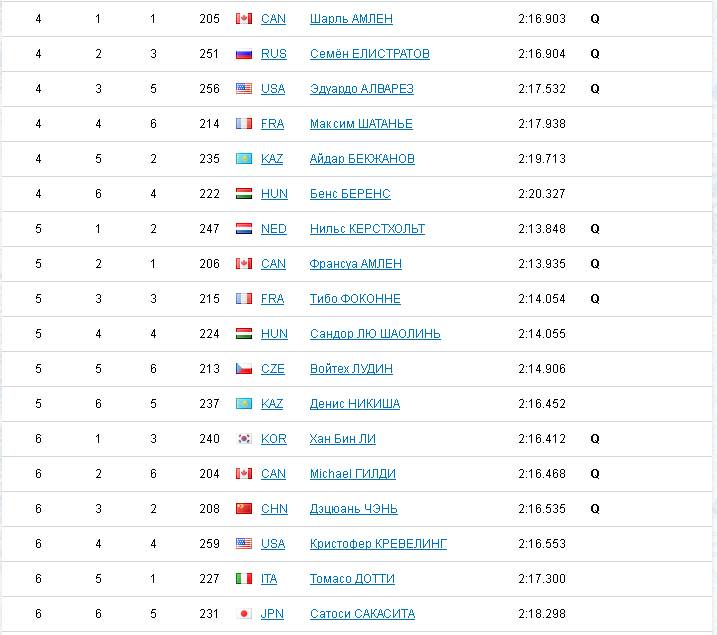Viewport: 717px width, 635px height.
Task: Click the Hungarian flag in Бенс БЕРЕНС row
Action: click(x=244, y=194)
